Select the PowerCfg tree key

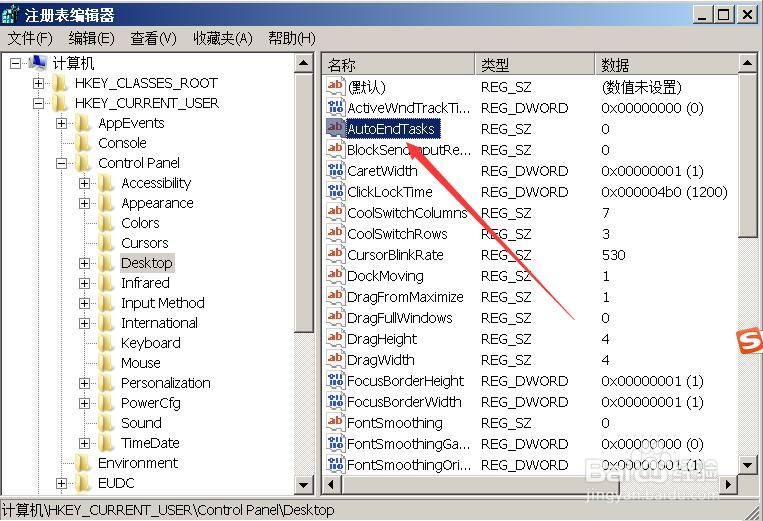[150, 403]
